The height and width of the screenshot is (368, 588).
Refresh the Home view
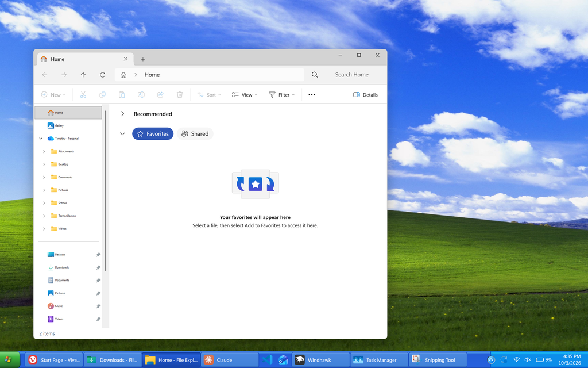tap(102, 75)
